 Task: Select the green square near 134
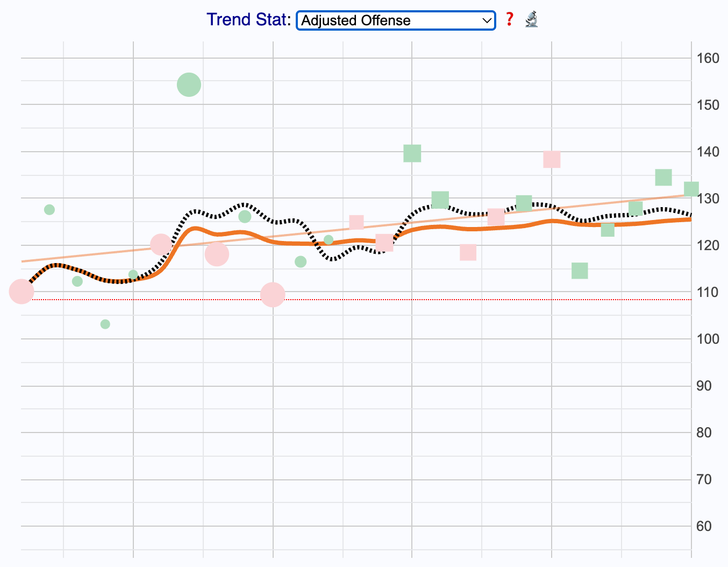[663, 177]
